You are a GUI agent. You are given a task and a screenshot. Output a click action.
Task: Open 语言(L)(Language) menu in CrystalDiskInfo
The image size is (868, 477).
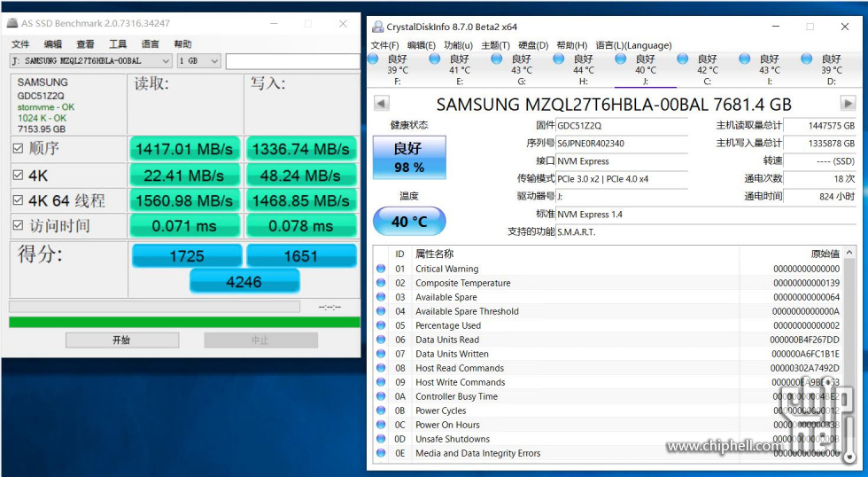633,45
